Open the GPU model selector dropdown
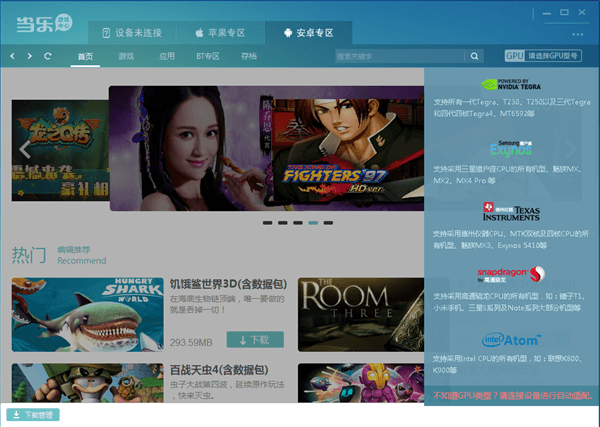Image resolution: width=600 pixels, height=427 pixels. (543, 56)
